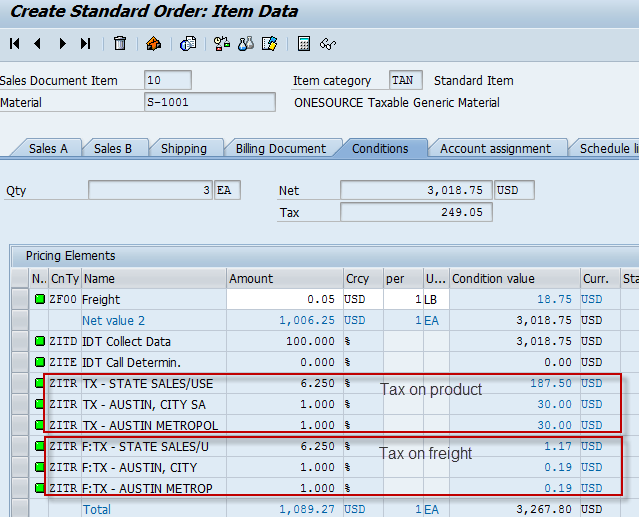Click the Material field showing S-1001

click(209, 102)
